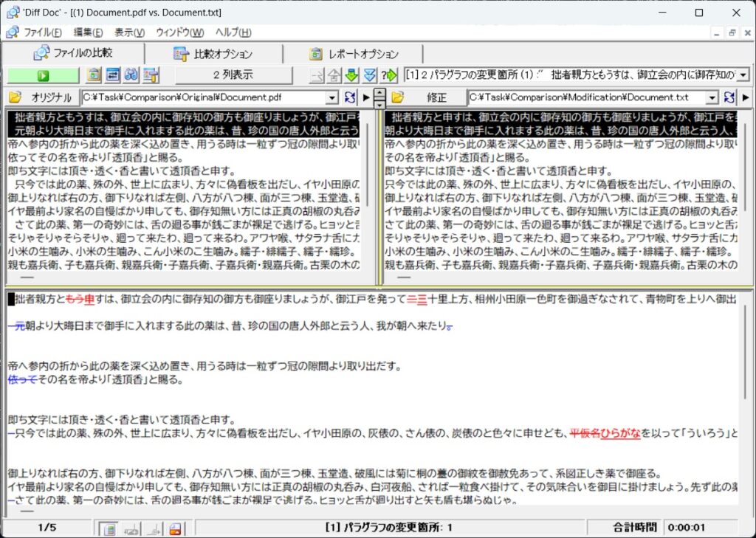The width and height of the screenshot is (756, 538).
Task: Click the first status bar view icon
Action: pos(109,528)
